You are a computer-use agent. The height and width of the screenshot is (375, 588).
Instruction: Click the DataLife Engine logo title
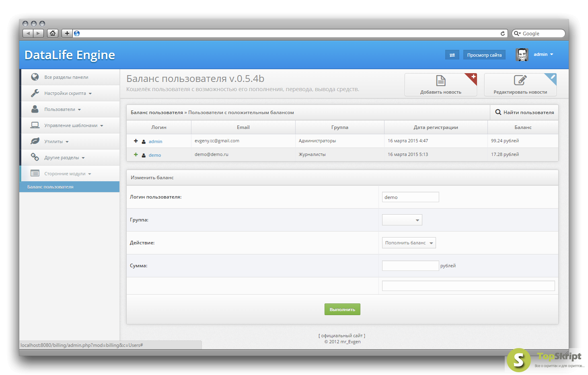pos(70,55)
